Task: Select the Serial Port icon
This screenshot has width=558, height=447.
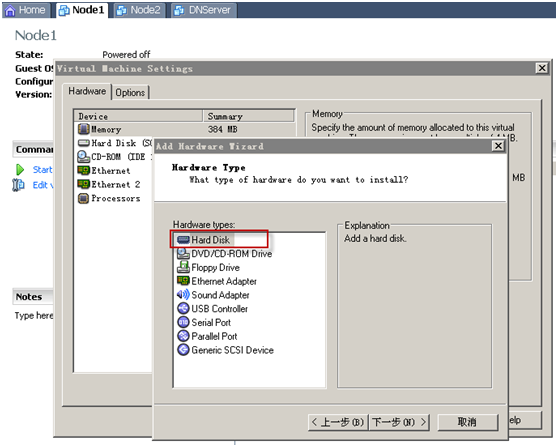Action: point(183,322)
